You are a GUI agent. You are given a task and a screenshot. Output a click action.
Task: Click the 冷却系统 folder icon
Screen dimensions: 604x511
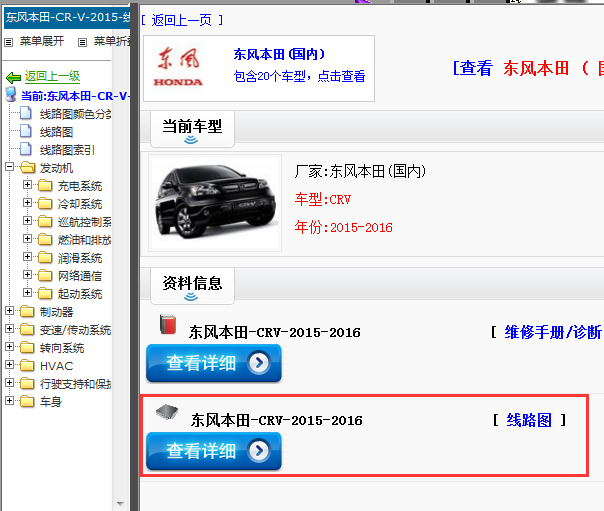[45, 203]
